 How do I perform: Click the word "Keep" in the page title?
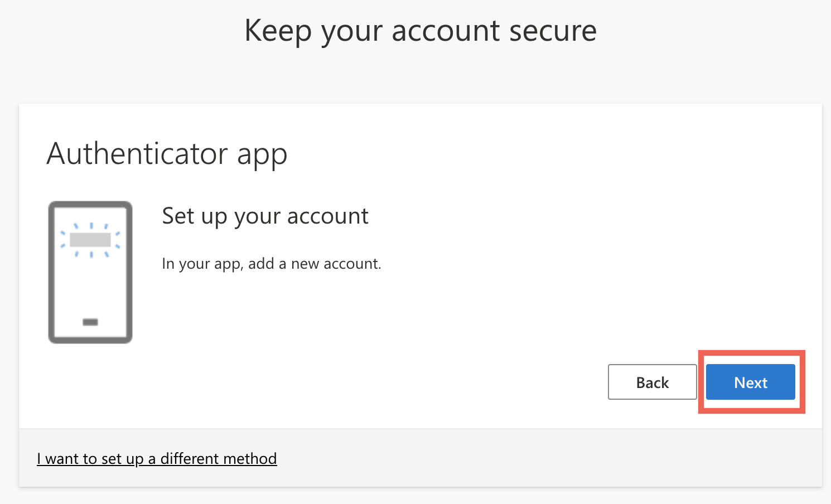(278, 31)
